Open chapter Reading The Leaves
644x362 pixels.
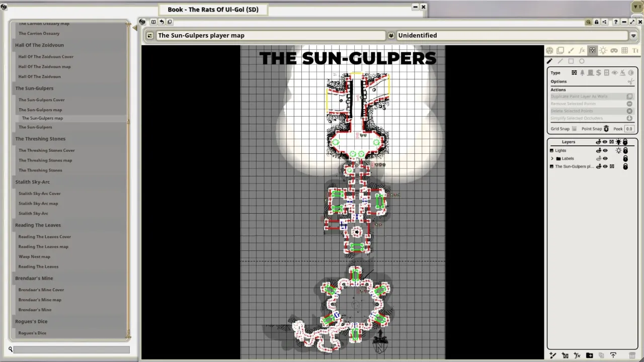(38, 225)
